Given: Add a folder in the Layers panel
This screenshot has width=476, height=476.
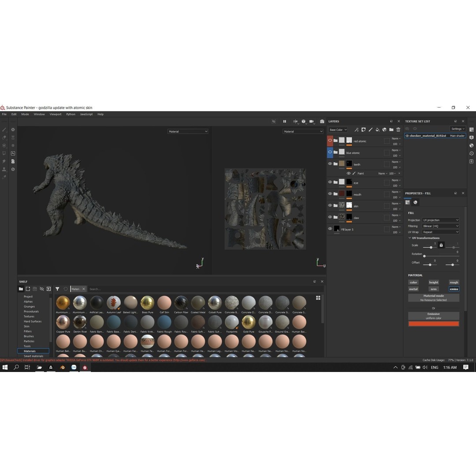Looking at the screenshot, I should [391, 130].
